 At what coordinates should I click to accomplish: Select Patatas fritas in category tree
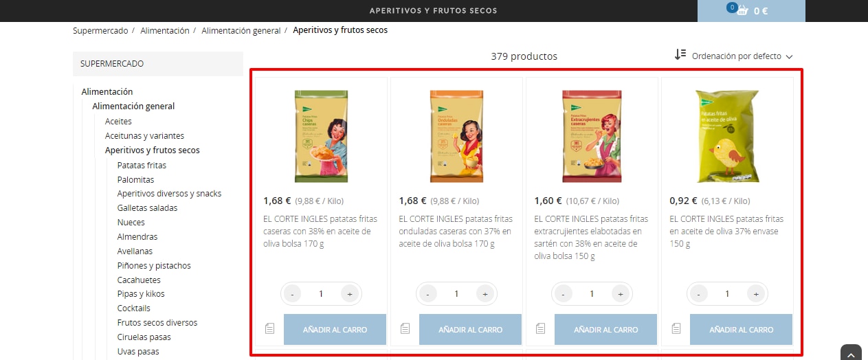pyautogui.click(x=142, y=165)
